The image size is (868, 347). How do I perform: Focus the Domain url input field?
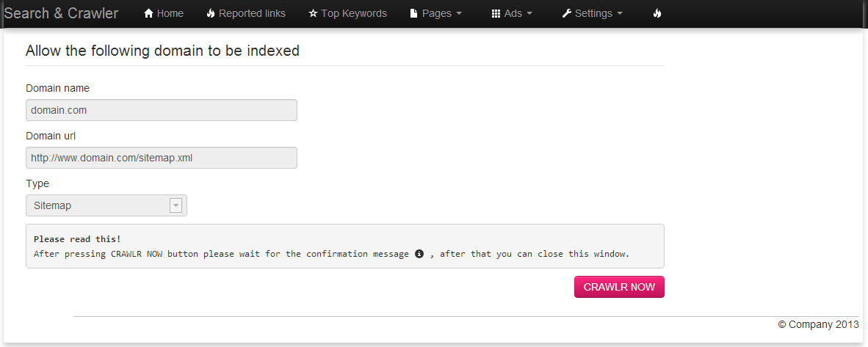pos(162,158)
